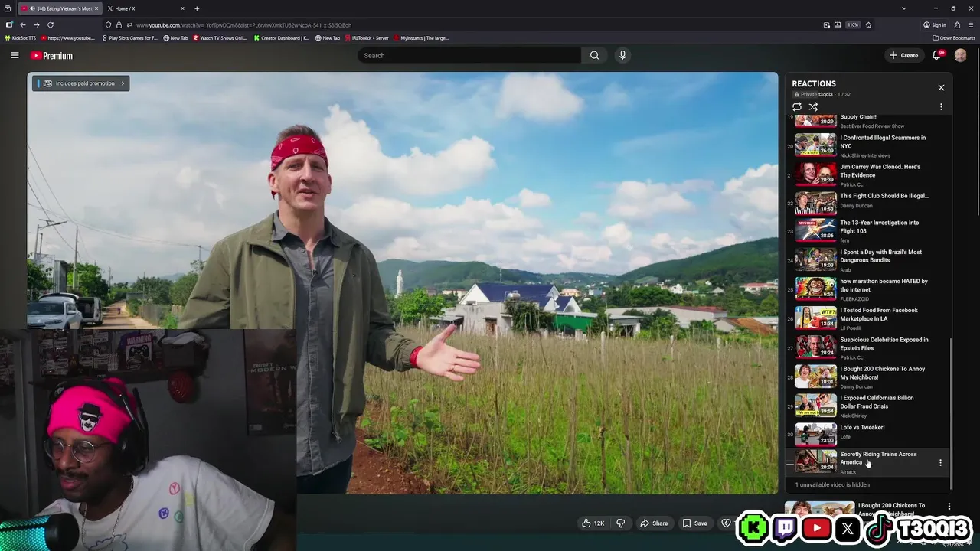
Task: Close the REACTIONS playlist panel
Action: coord(941,87)
